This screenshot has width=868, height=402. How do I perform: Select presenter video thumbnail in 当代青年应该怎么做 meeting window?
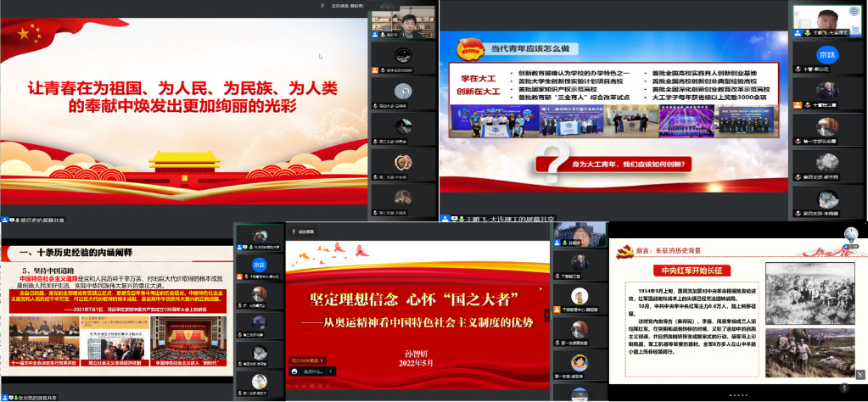(x=827, y=21)
